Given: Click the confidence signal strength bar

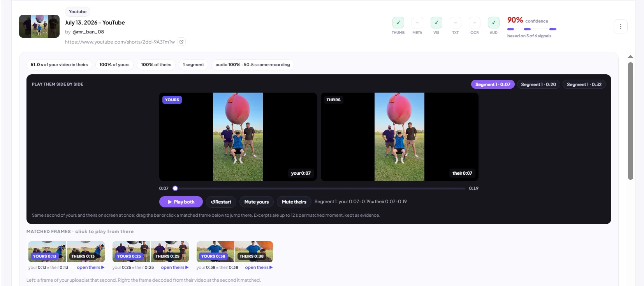Looking at the screenshot, I should 531,29.
